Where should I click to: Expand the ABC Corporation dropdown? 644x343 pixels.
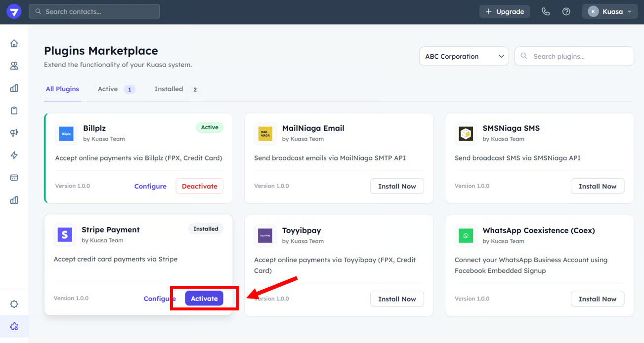(x=464, y=56)
